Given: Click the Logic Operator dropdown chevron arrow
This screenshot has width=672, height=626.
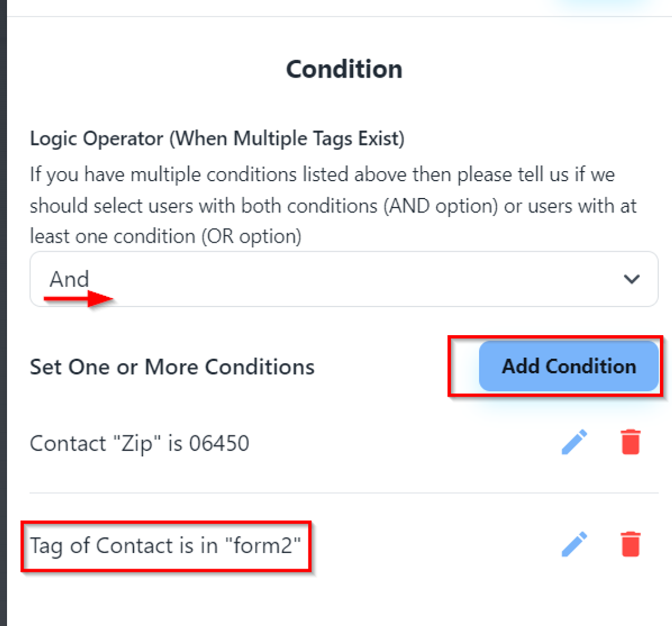Looking at the screenshot, I should tap(632, 279).
